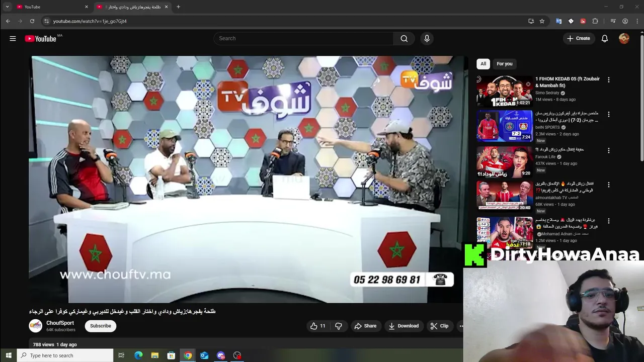The width and height of the screenshot is (644, 362).
Task: Open the Windows Start menu
Action: click(x=9, y=355)
